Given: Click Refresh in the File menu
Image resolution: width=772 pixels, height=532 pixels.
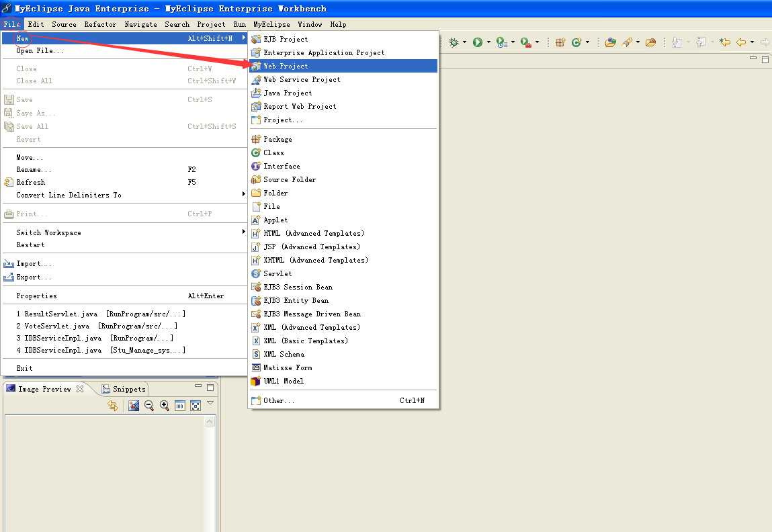Looking at the screenshot, I should click(x=124, y=182).
